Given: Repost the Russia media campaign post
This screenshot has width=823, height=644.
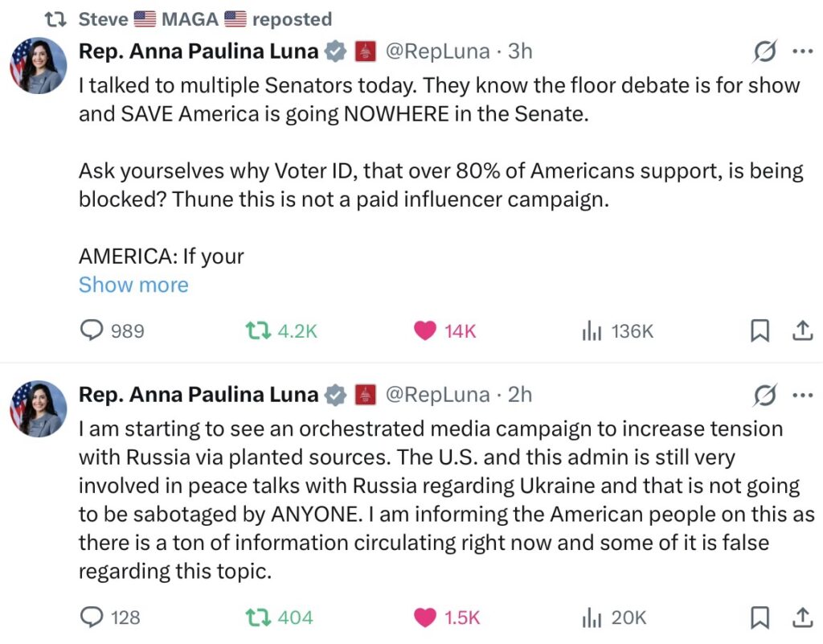Looking at the screenshot, I should point(257,617).
